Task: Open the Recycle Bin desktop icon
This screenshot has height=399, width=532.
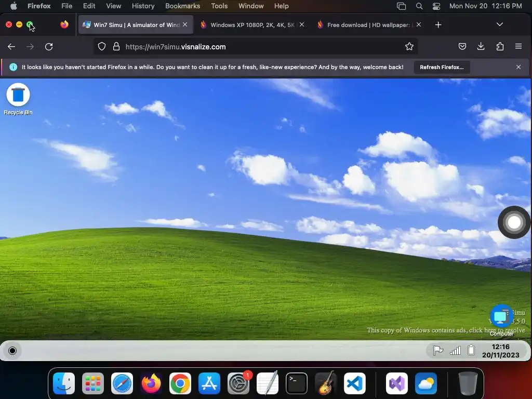Action: (x=18, y=99)
